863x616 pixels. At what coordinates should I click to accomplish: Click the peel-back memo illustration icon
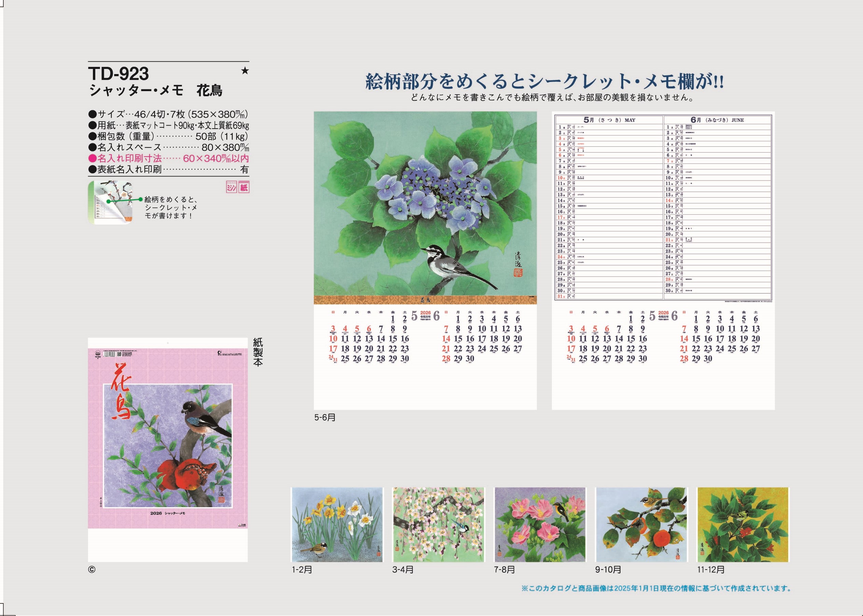110,203
